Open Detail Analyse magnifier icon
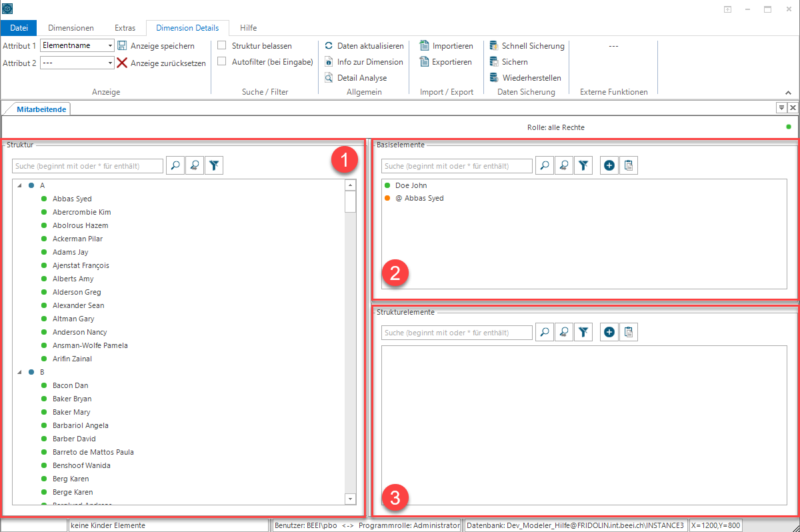 click(x=329, y=77)
